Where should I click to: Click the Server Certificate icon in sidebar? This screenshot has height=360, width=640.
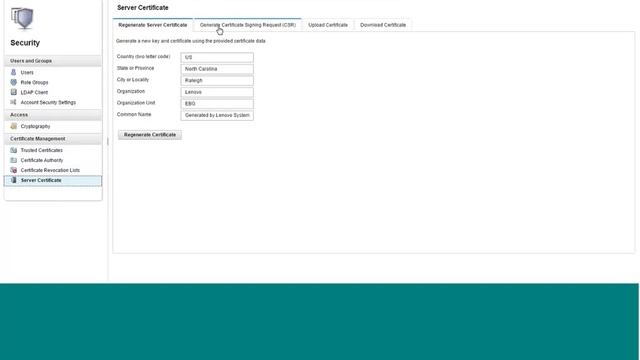[x=13, y=180]
